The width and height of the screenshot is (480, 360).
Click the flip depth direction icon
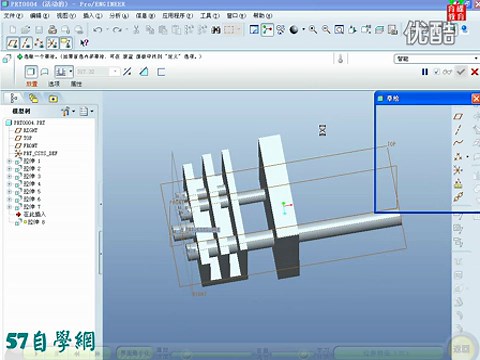tap(127, 72)
